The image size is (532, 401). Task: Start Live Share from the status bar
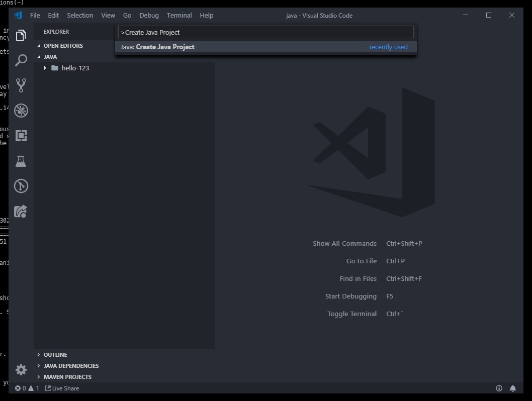[62, 388]
